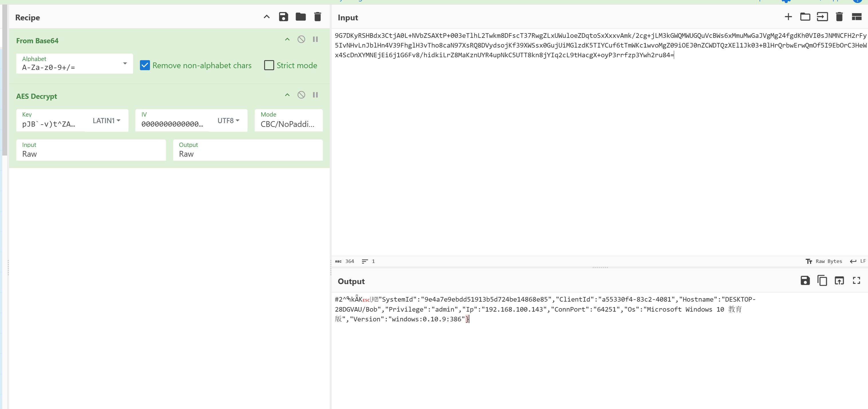The height and width of the screenshot is (409, 868).
Task: Reset pane layout icon
Action: coord(856,17)
